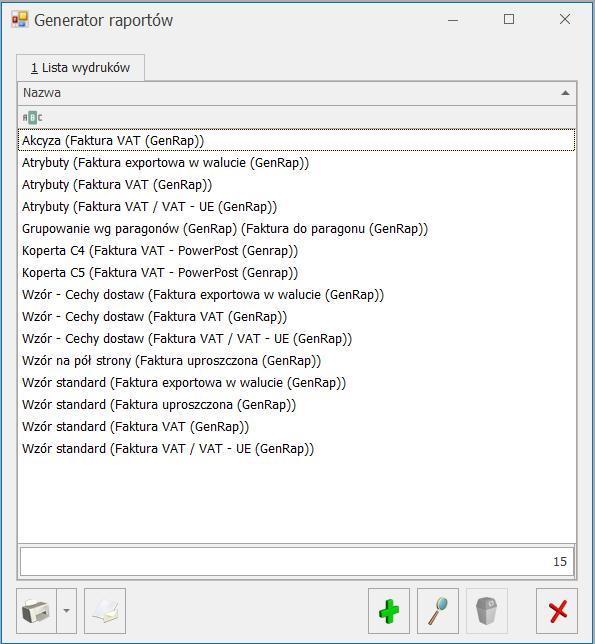Close the window with the red X button
The image size is (595, 644).
tap(557, 611)
